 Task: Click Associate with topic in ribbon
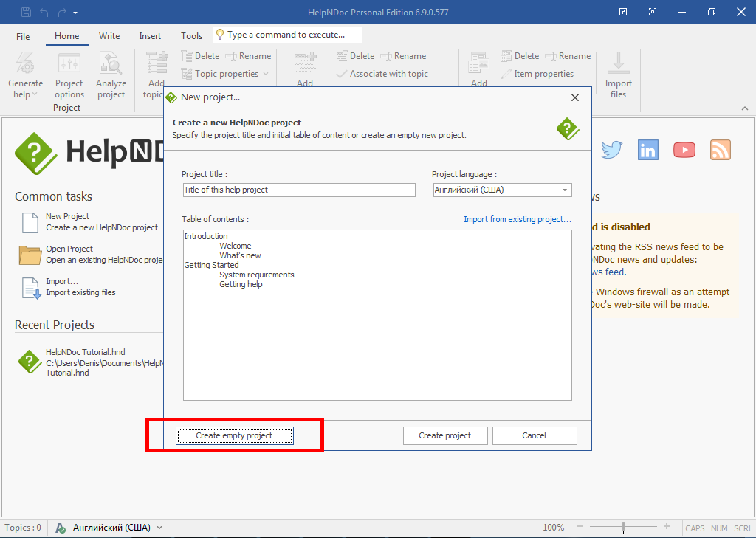382,74
